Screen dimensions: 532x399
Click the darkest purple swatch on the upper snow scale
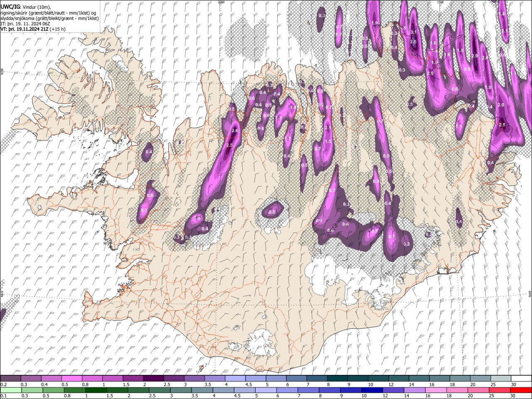point(154,378)
